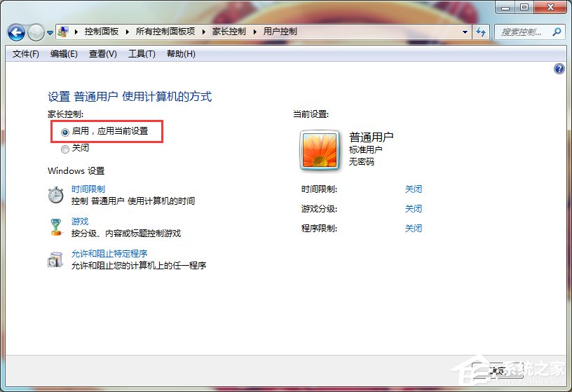Click the stopwatch icon for 时间限制
Viewport: 572px width, 392px height.
pyautogui.click(x=55, y=195)
